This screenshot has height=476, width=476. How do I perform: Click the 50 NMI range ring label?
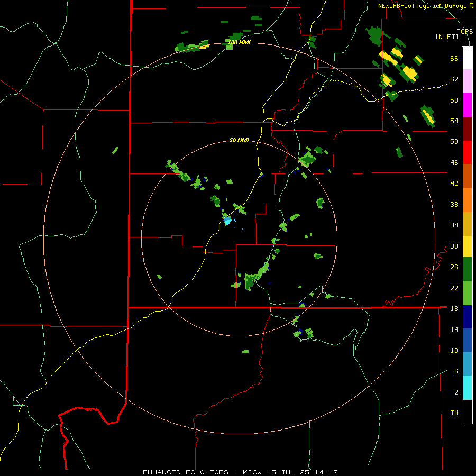(x=239, y=140)
